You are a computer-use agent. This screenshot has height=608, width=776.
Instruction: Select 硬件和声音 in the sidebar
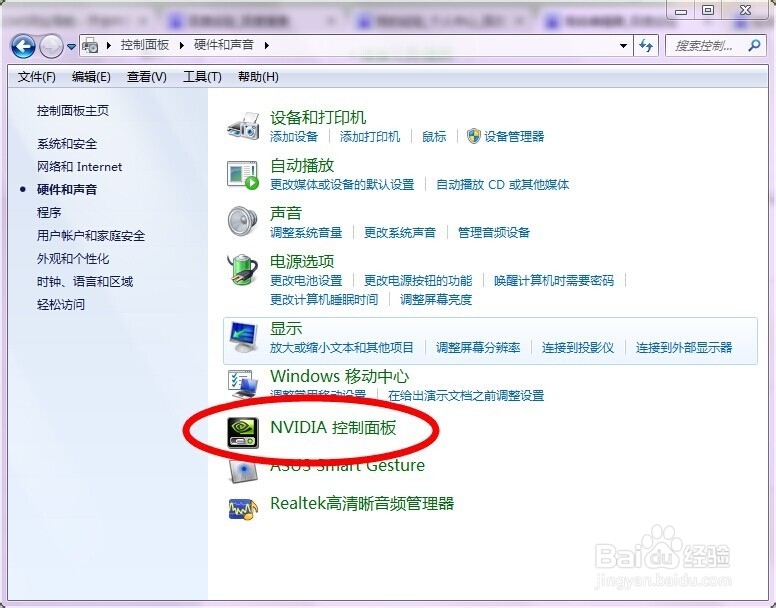(67, 189)
